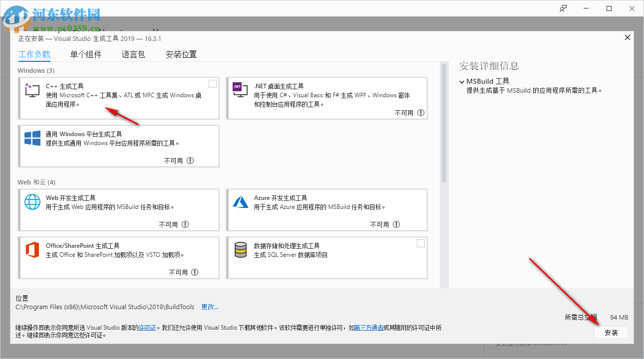Click the 安装 button

click(x=611, y=332)
